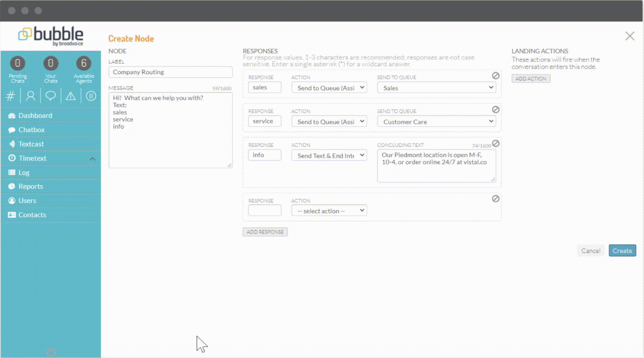Select the hashtag icon in the sidebar

click(x=10, y=96)
